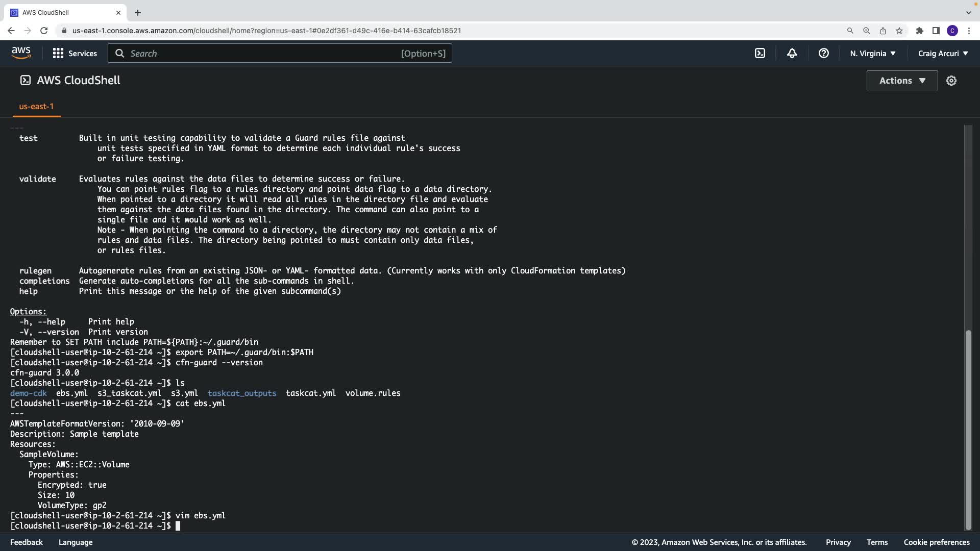Open the browser extensions puzzle icon
The width and height of the screenshot is (980, 551).
[919, 31]
